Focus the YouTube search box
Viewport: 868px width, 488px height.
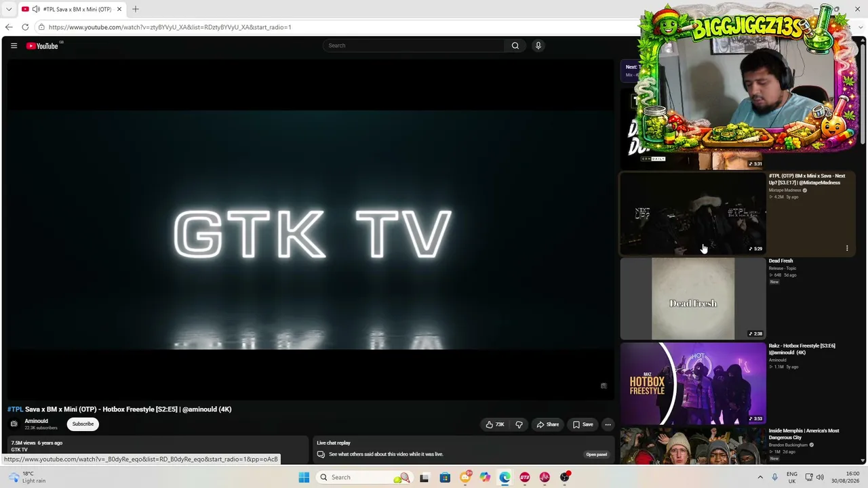[x=414, y=45]
